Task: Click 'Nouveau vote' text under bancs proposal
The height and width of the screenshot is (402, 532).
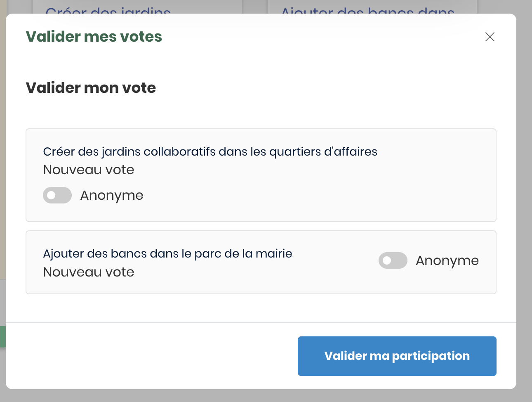Action: pyautogui.click(x=89, y=272)
